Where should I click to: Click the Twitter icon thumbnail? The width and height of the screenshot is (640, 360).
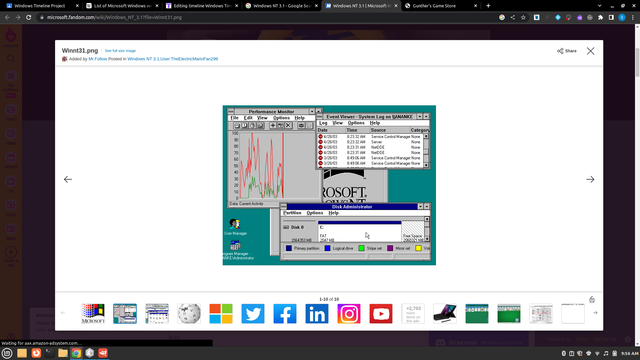(253, 313)
